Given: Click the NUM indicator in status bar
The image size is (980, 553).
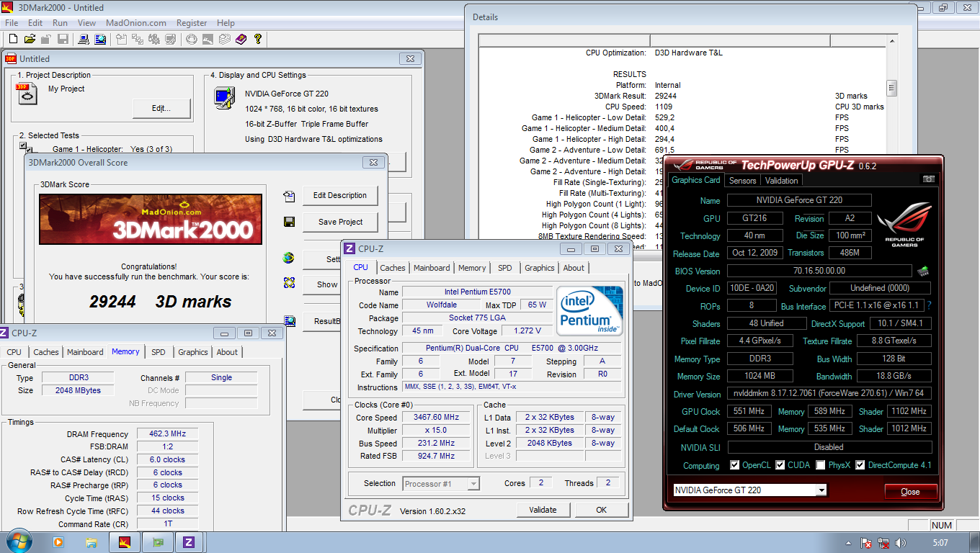Looking at the screenshot, I should coord(942,526).
